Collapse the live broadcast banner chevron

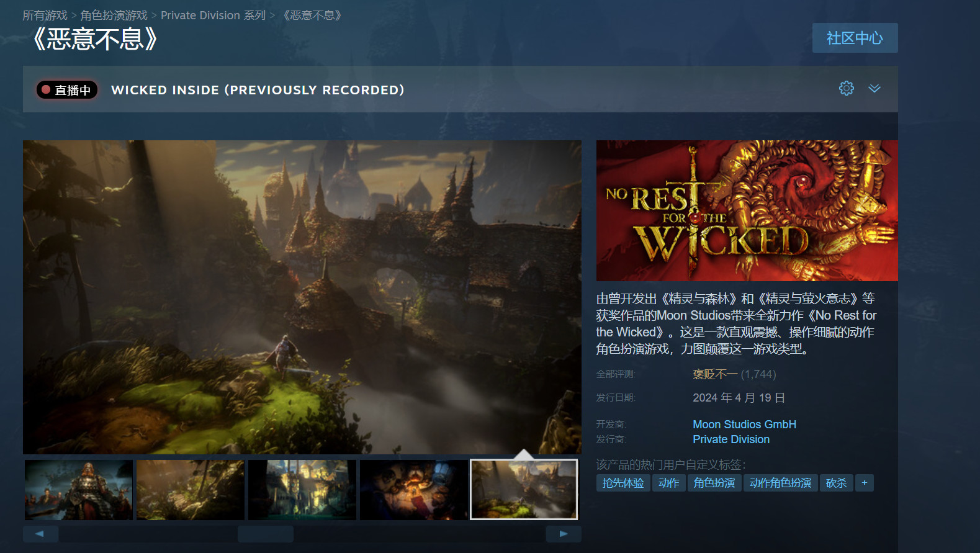point(874,89)
